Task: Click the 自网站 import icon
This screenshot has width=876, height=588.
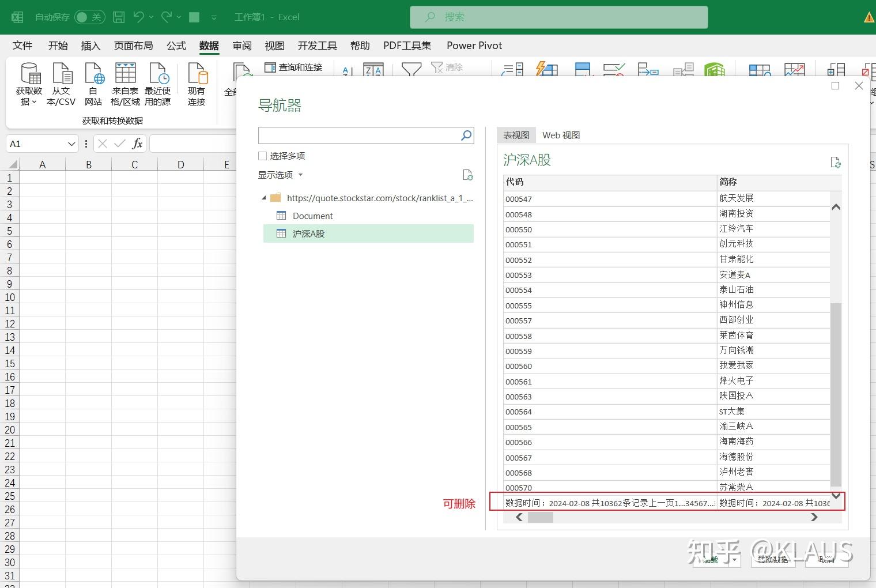Action: click(93, 84)
